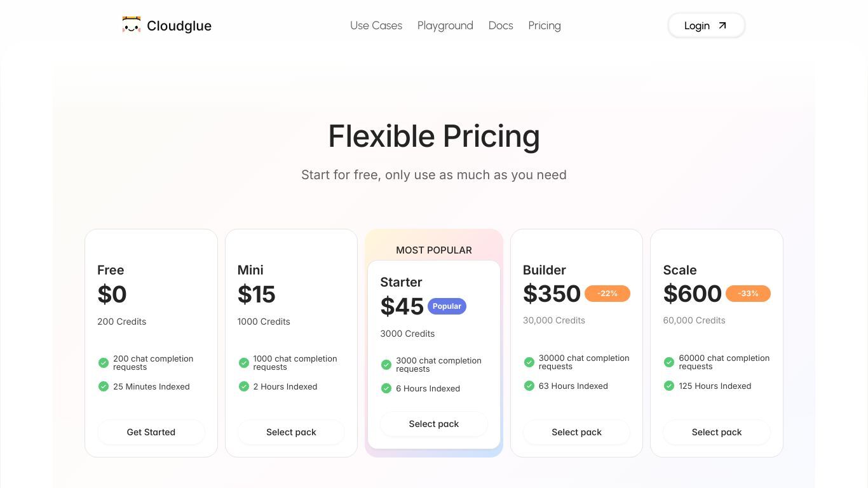868x488 pixels.
Task: Click green check beside 2 Hours Indexed
Action: click(x=243, y=386)
